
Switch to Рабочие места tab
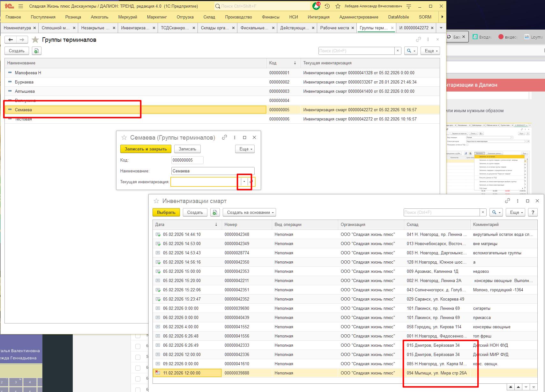click(334, 28)
